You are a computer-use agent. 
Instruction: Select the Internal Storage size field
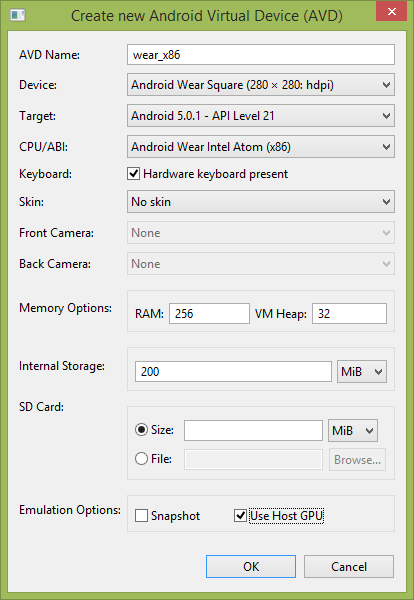pyautogui.click(x=233, y=372)
